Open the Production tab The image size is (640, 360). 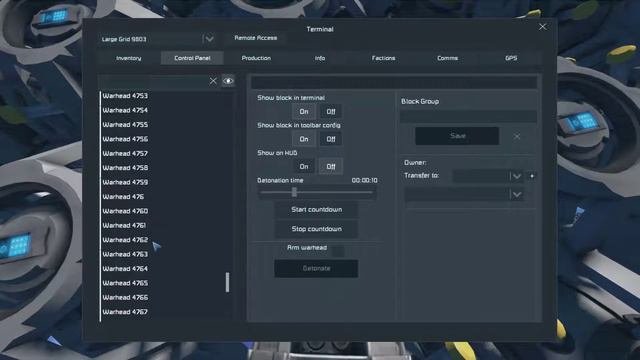[x=256, y=58]
